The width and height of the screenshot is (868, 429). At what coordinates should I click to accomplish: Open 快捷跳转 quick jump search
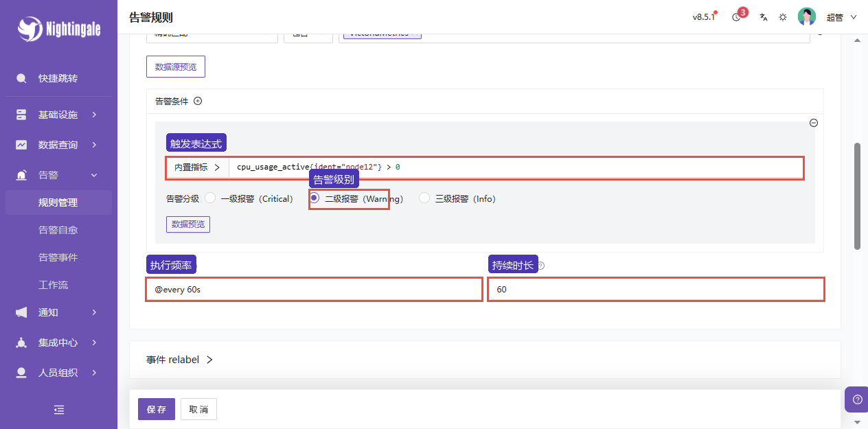pyautogui.click(x=58, y=78)
